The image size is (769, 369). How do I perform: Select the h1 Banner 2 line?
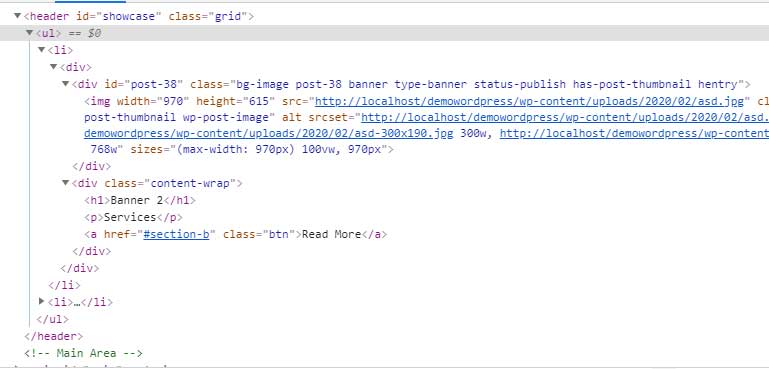pyautogui.click(x=140, y=200)
